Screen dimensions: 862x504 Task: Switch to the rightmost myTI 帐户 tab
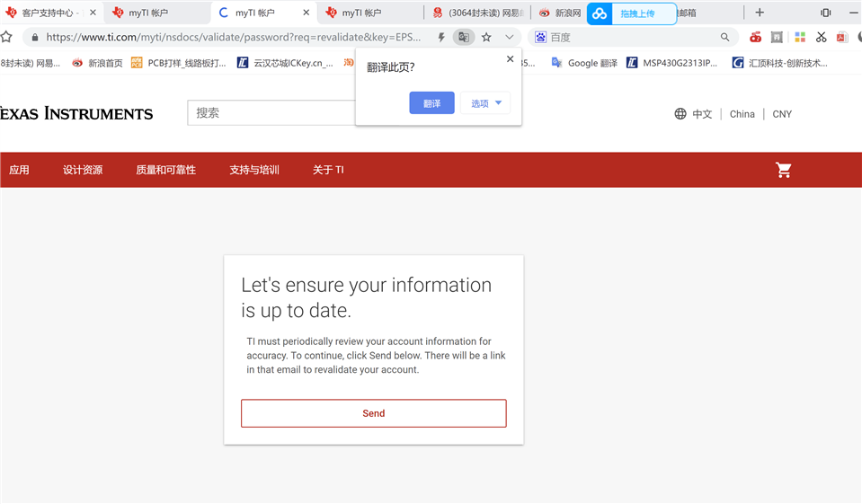click(x=371, y=12)
